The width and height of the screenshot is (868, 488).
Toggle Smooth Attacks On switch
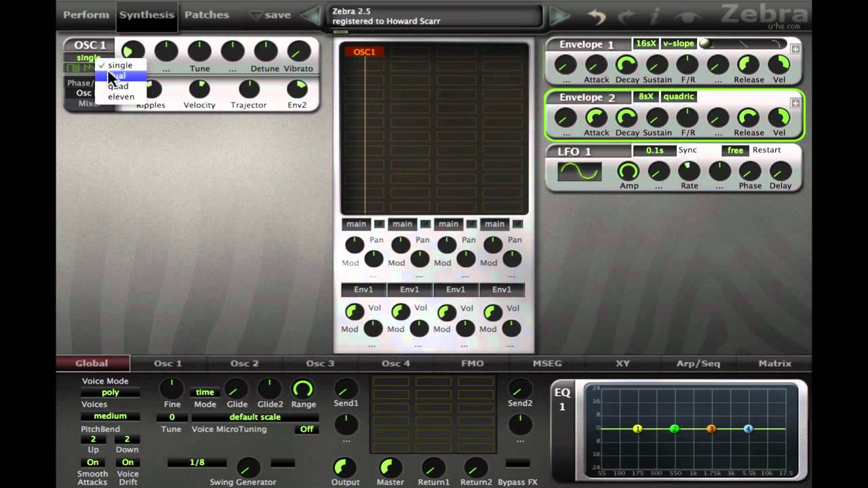[x=92, y=463]
